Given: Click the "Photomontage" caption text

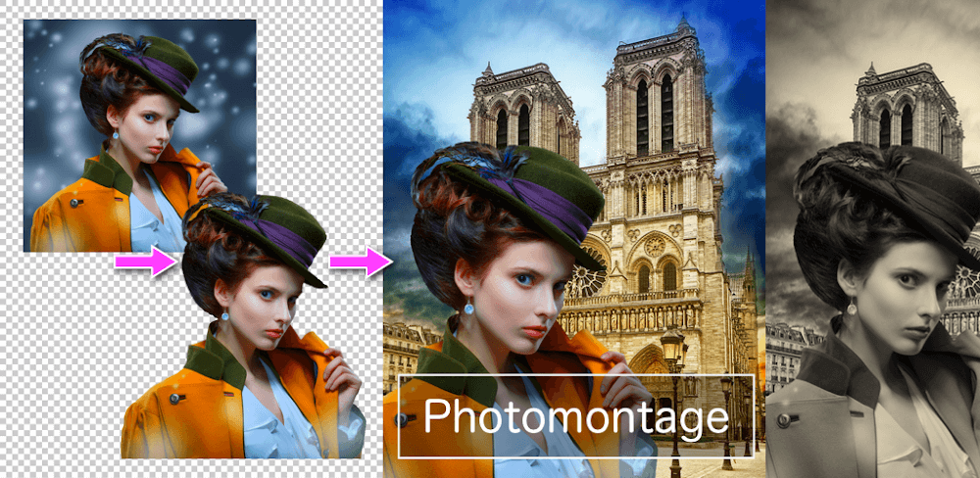Looking at the screenshot, I should tap(575, 417).
